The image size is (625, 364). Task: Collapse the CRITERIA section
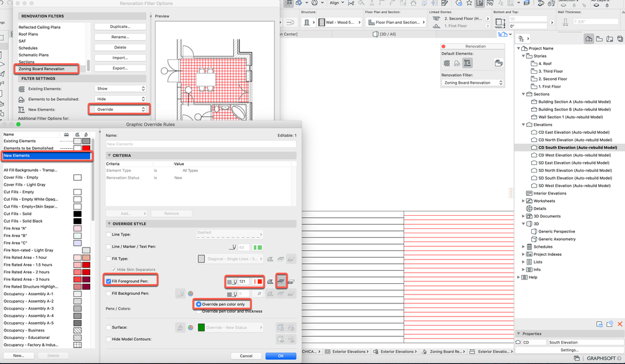click(x=109, y=156)
